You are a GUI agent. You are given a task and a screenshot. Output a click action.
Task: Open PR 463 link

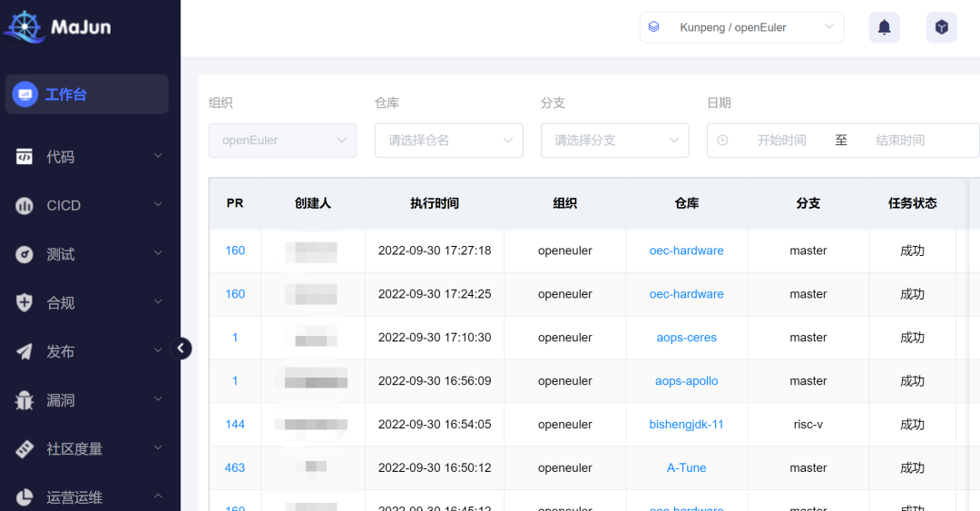pyautogui.click(x=235, y=467)
